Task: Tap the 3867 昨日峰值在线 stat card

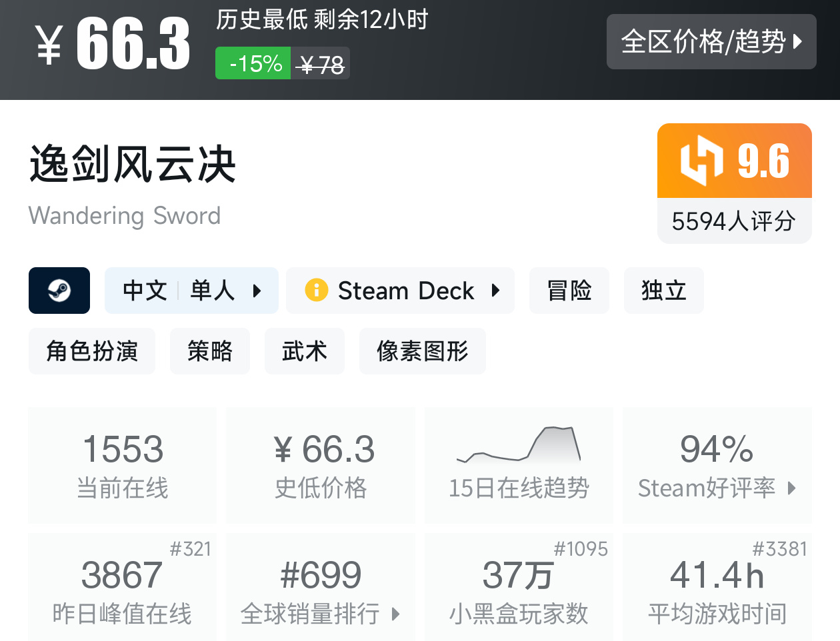Action: point(123,587)
